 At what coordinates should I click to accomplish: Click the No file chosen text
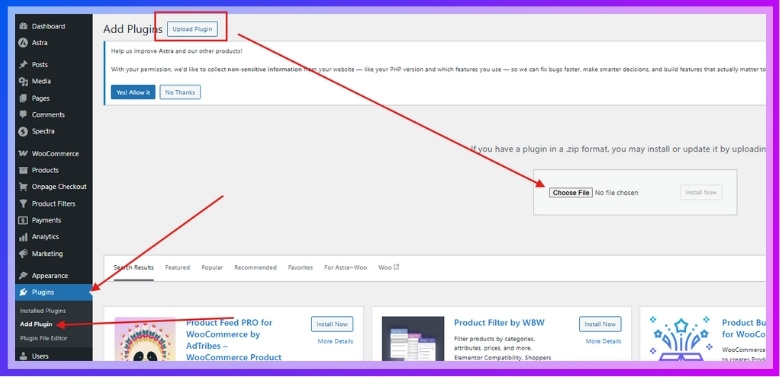616,193
